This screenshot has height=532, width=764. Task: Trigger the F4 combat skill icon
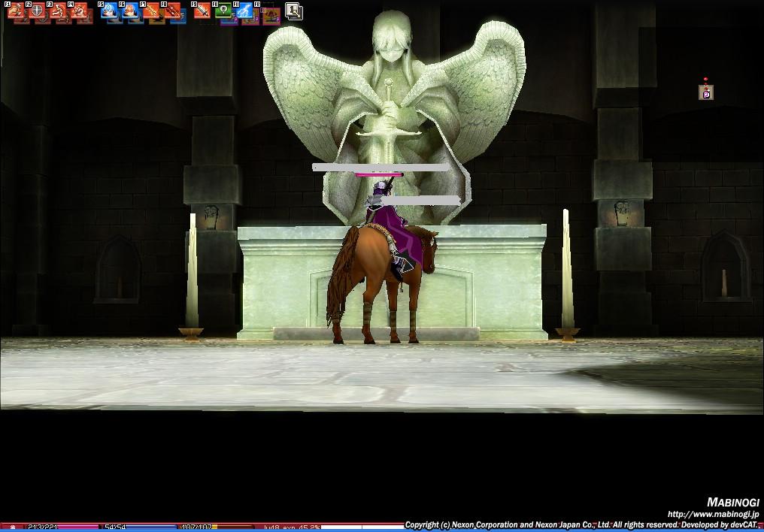[79, 10]
